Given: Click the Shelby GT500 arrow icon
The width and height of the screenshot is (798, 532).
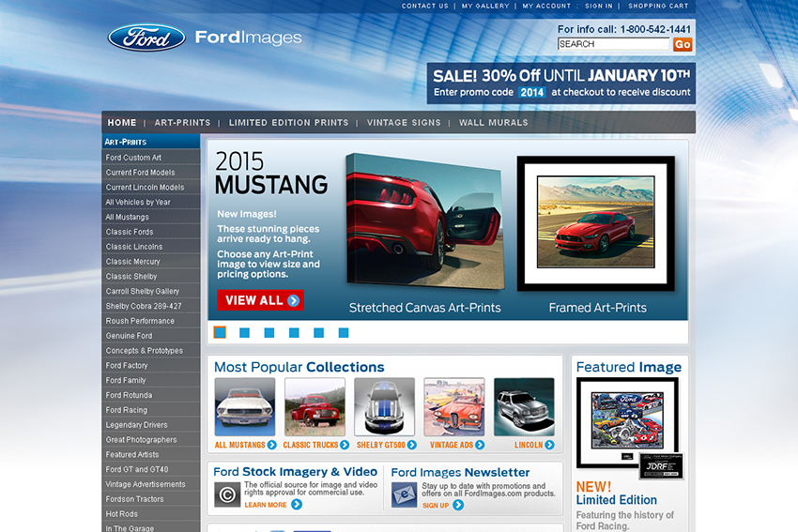Looking at the screenshot, I should pyautogui.click(x=412, y=445).
